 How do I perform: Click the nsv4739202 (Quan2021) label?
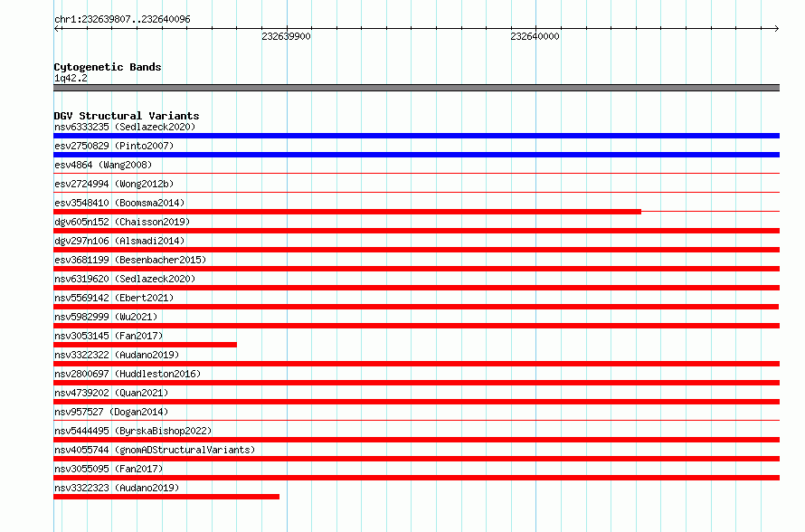111,393
